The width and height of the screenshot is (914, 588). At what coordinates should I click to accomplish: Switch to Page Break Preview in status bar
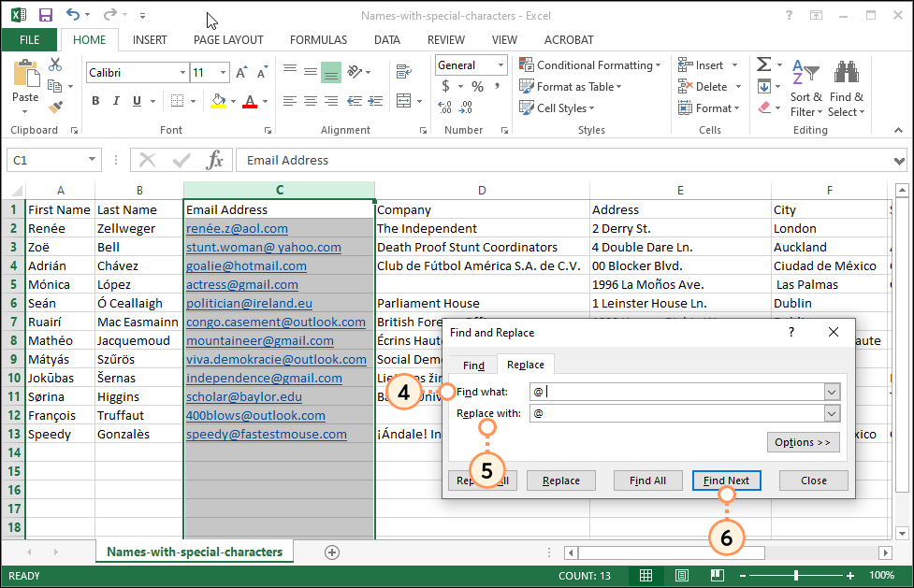717,576
